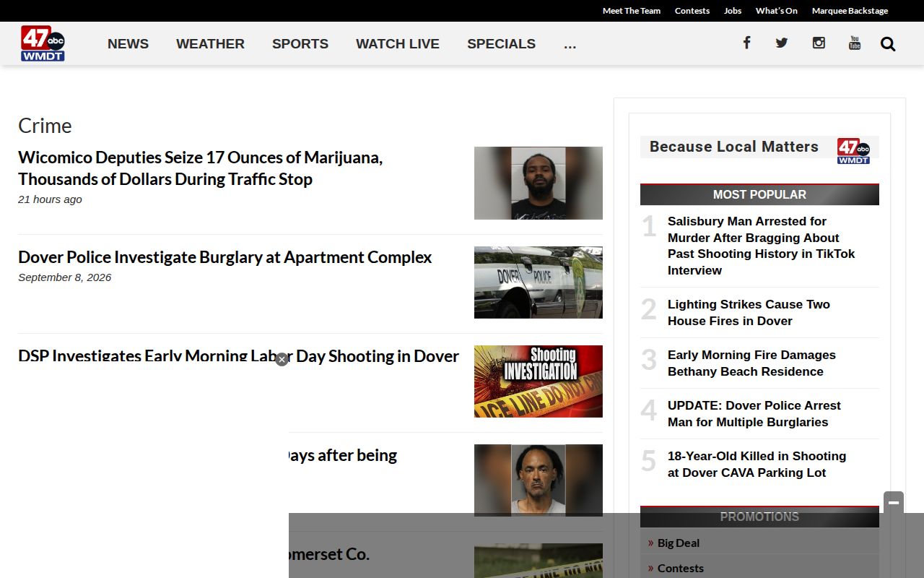This screenshot has height=578, width=924.
Task: Click the Dover Police car thumbnail
Action: tap(539, 282)
